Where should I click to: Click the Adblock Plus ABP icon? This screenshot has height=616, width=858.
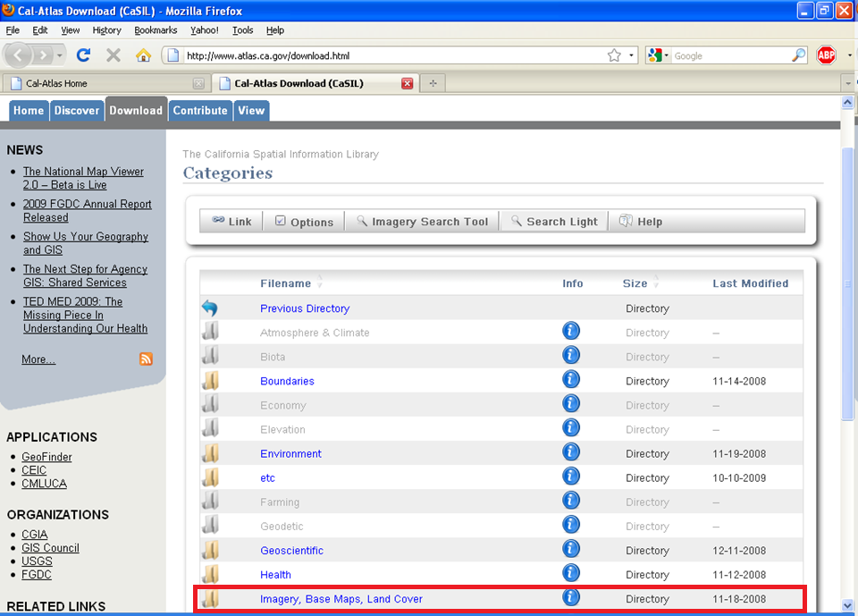(826, 55)
